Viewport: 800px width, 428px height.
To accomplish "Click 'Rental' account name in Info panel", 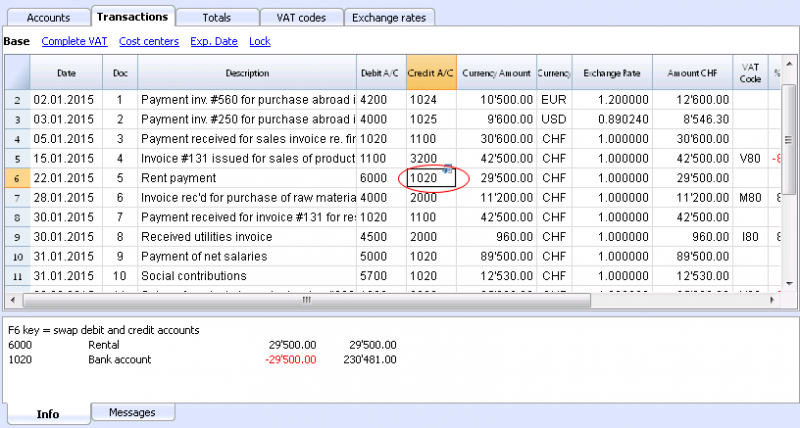I will coord(104,345).
